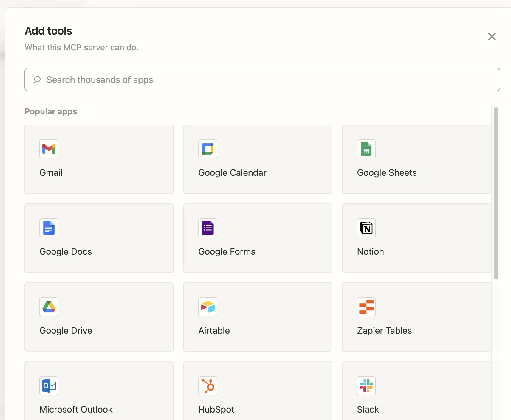
Task: Click the Slack logo icon
Action: (366, 386)
